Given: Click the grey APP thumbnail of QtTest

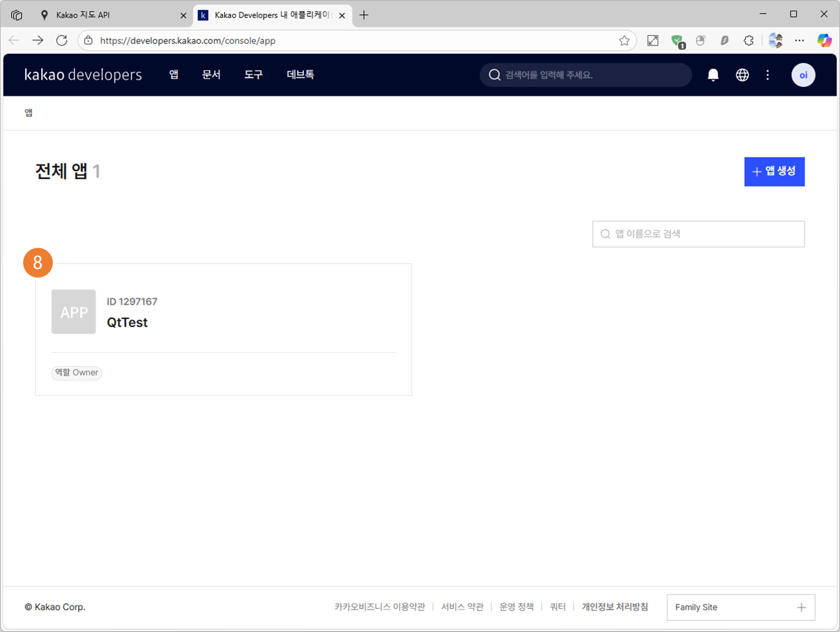Looking at the screenshot, I should tap(74, 312).
